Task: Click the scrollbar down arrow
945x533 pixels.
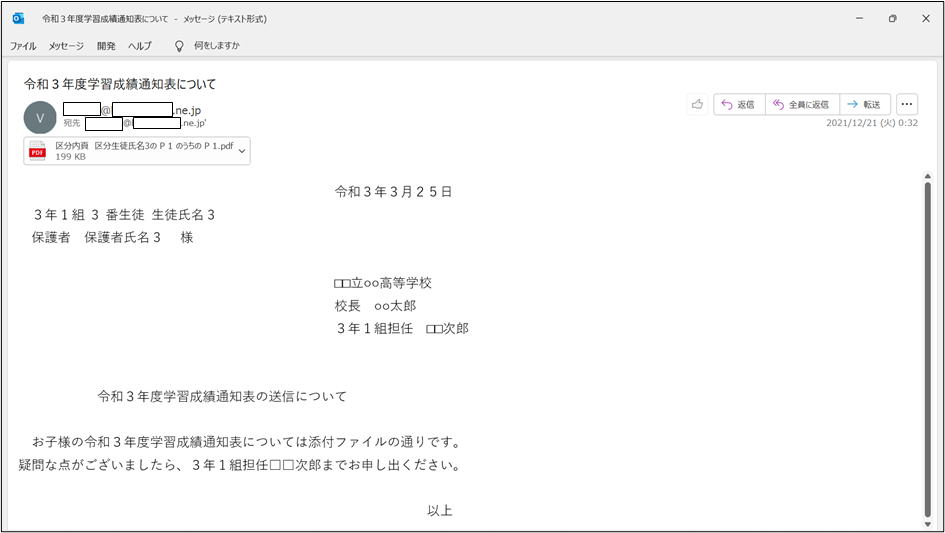Action: point(928,525)
